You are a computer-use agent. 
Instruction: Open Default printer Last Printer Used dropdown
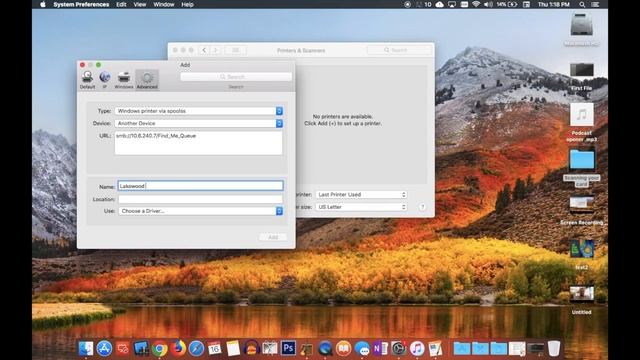click(x=361, y=195)
